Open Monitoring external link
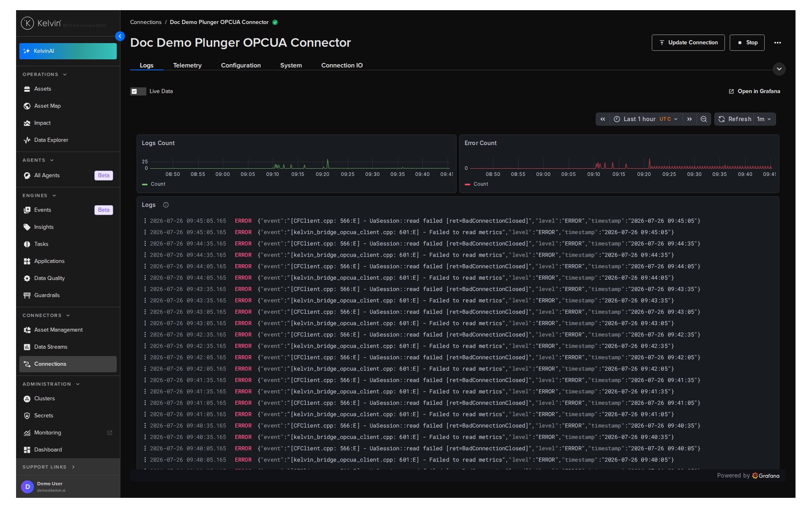This screenshot has height=508, width=812. (68, 433)
